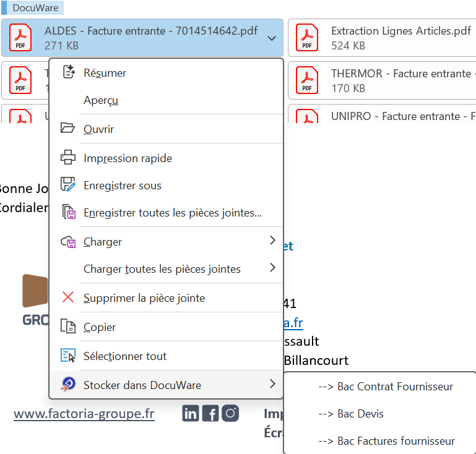The width and height of the screenshot is (476, 454).
Task: Open the LinkedIn icon in signature
Action: click(x=191, y=413)
